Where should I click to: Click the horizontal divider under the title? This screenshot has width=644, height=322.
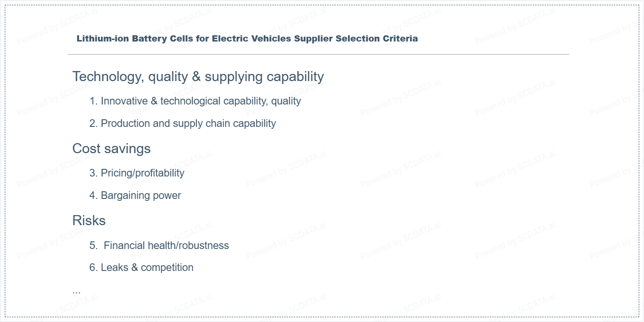[x=318, y=55]
